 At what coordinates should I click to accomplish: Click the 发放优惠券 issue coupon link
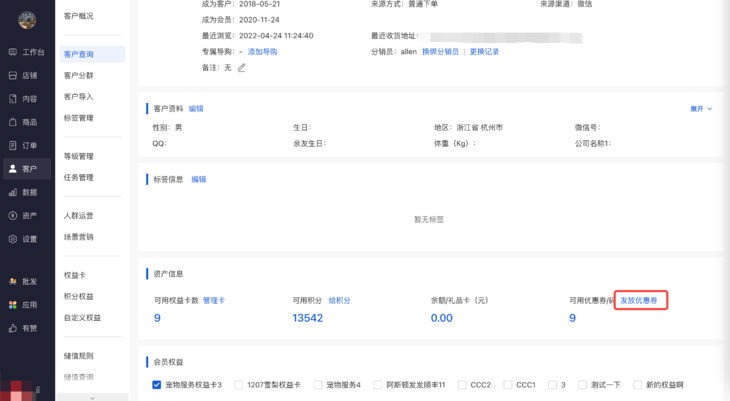pos(640,300)
